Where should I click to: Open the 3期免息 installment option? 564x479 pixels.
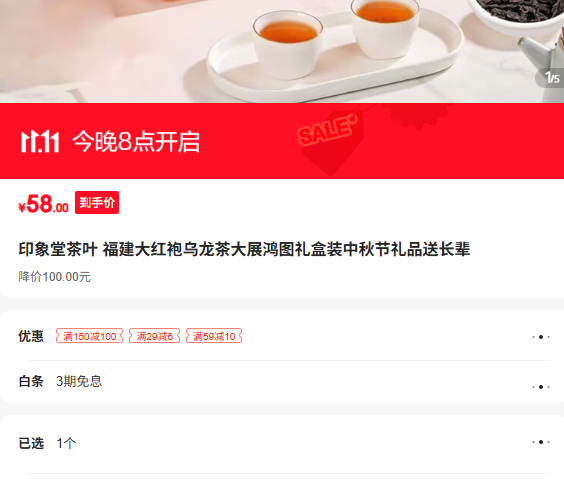[x=79, y=381]
